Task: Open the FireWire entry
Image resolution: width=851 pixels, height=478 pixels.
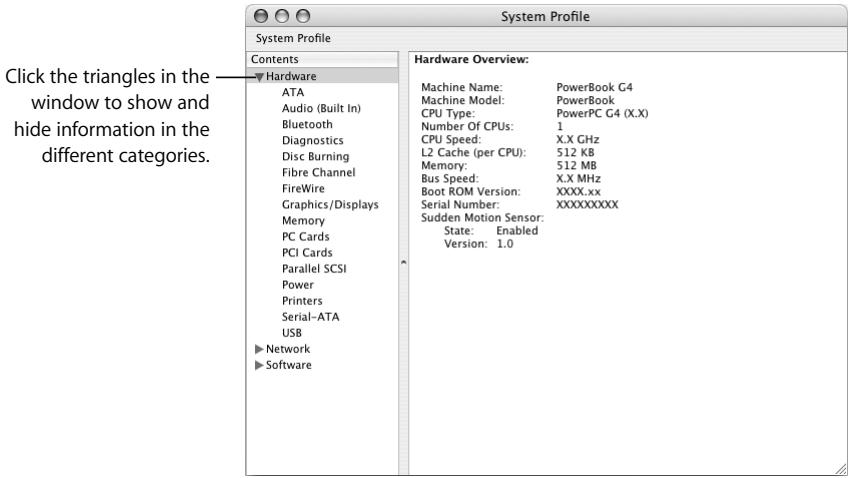Action: [x=303, y=188]
